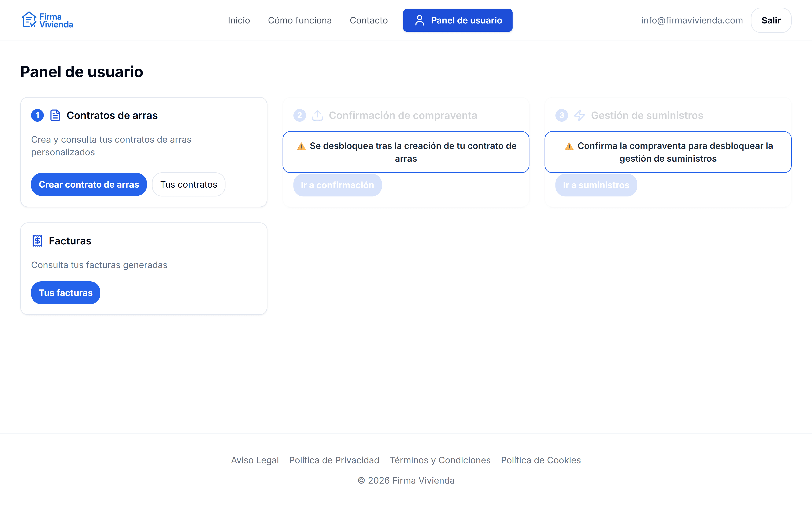Click the Firma Vivienda house logo
The image size is (812, 507).
(x=29, y=20)
